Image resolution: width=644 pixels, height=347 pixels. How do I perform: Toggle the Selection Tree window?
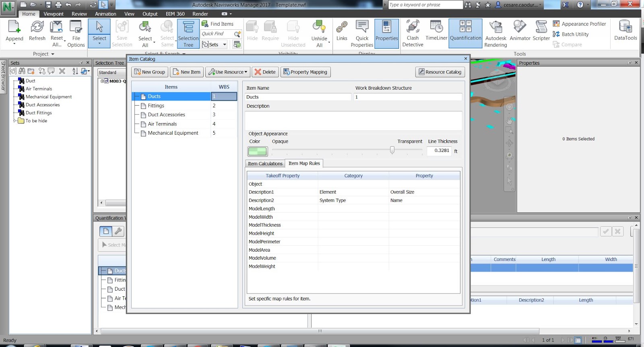188,34
